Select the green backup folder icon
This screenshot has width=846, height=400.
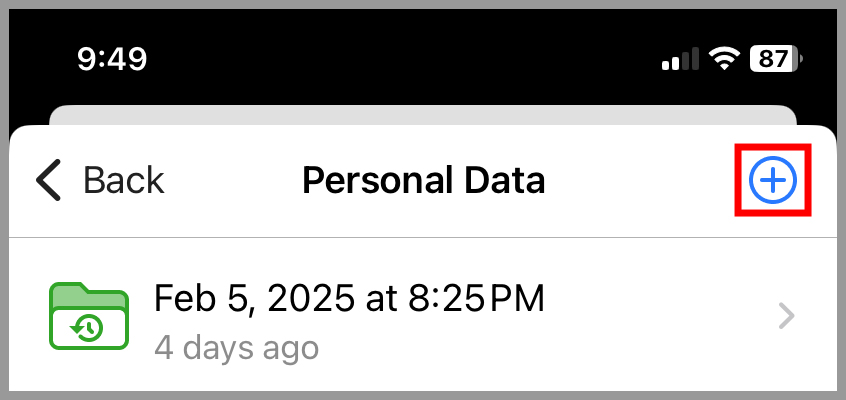coord(89,316)
